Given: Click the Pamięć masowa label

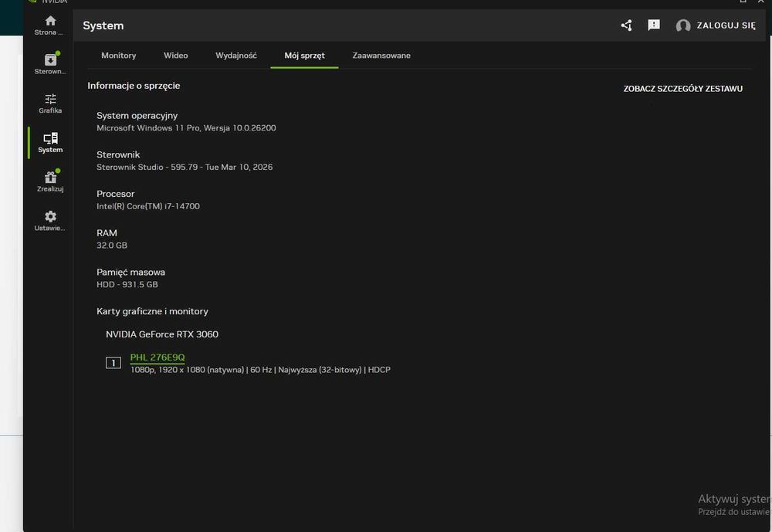Looking at the screenshot, I should click(130, 272).
